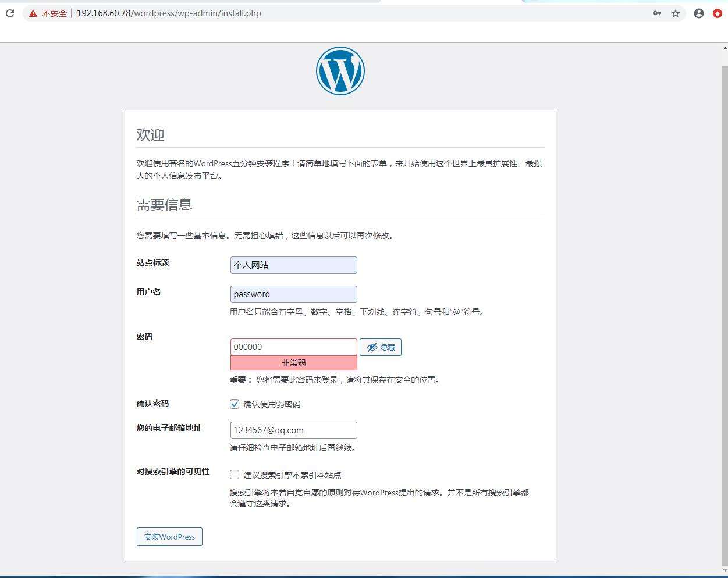
Task: Click the 安装WordPress button
Action: 169,537
